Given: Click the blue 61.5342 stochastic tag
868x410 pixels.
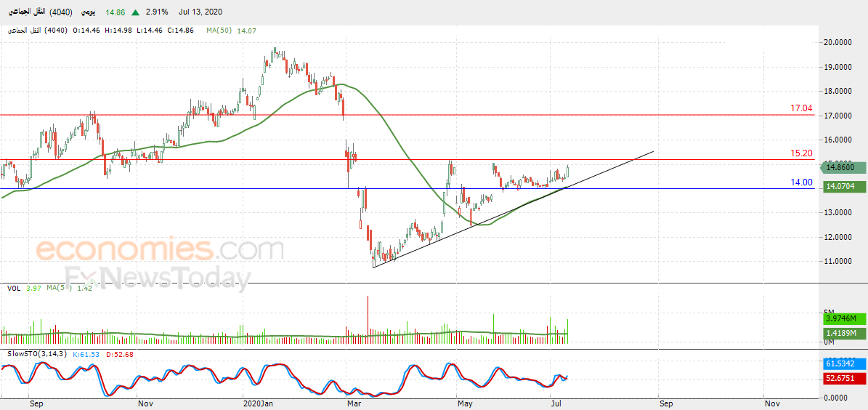Looking at the screenshot, I should (x=843, y=364).
